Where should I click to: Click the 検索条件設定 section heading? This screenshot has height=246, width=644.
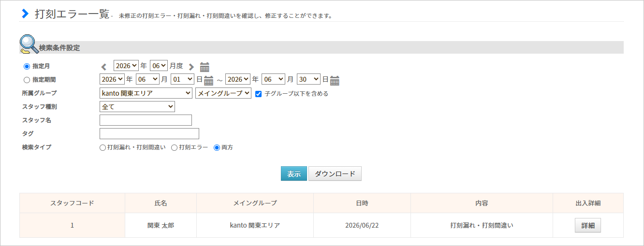tap(59, 48)
